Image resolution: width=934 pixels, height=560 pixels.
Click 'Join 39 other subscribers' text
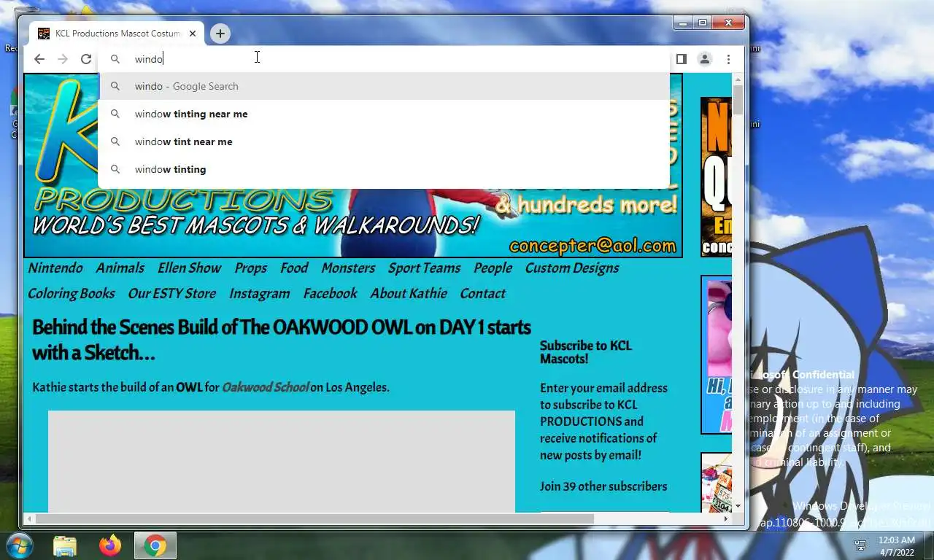point(603,486)
